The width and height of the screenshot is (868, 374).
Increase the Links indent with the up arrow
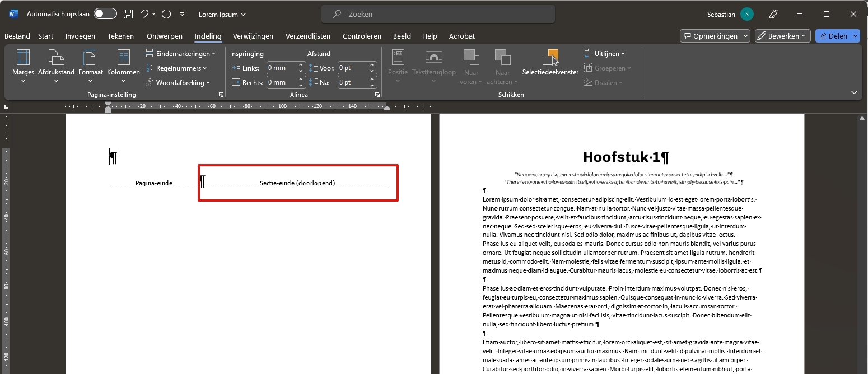(301, 65)
